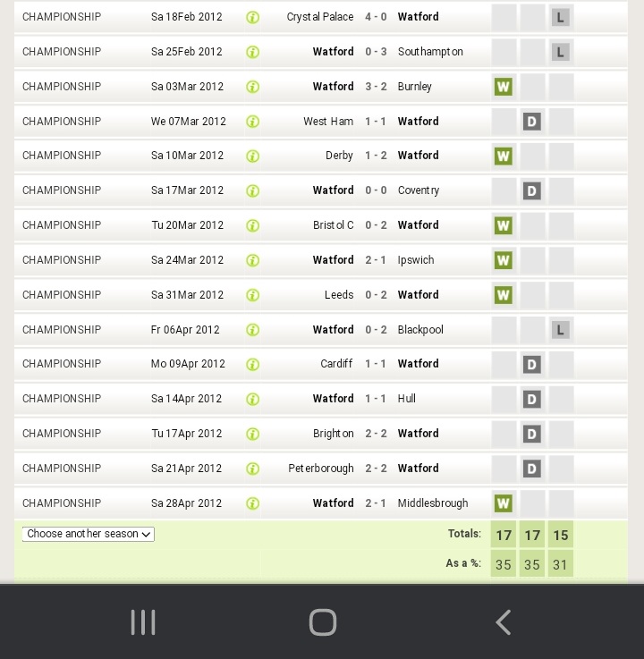Click the Sa 14 Apr 2012 date cell
The image size is (644, 659).
[186, 399]
